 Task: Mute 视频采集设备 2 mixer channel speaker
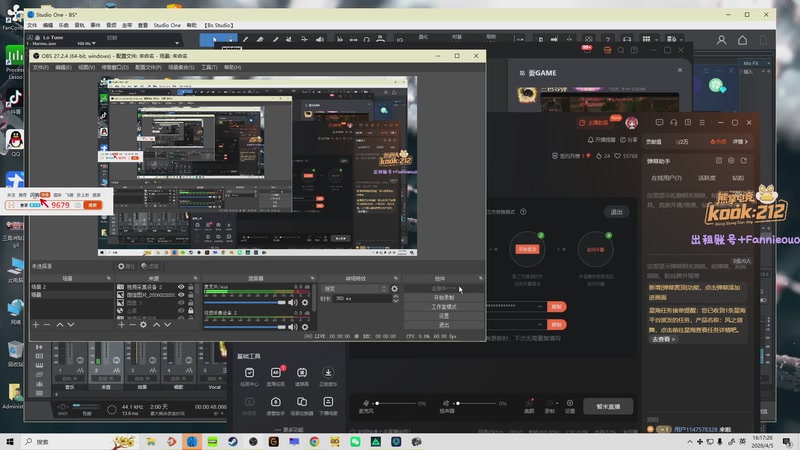[x=292, y=327]
